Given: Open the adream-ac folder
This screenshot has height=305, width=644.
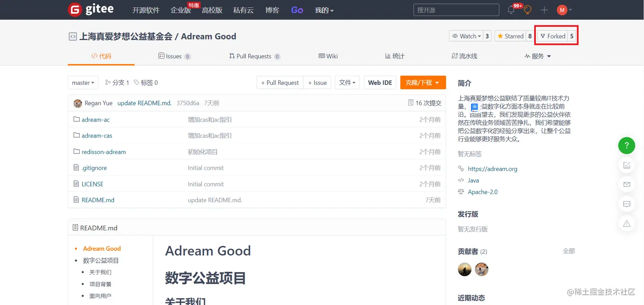Looking at the screenshot, I should 95,120.
